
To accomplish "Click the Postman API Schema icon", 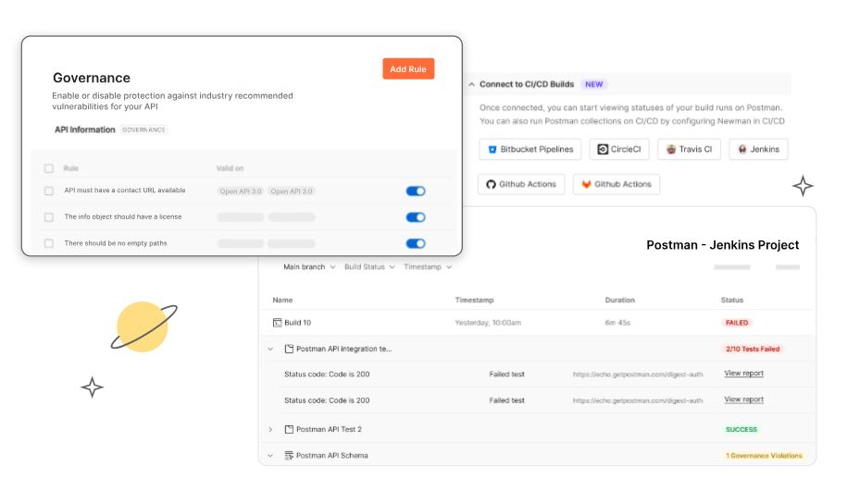I will [x=289, y=456].
